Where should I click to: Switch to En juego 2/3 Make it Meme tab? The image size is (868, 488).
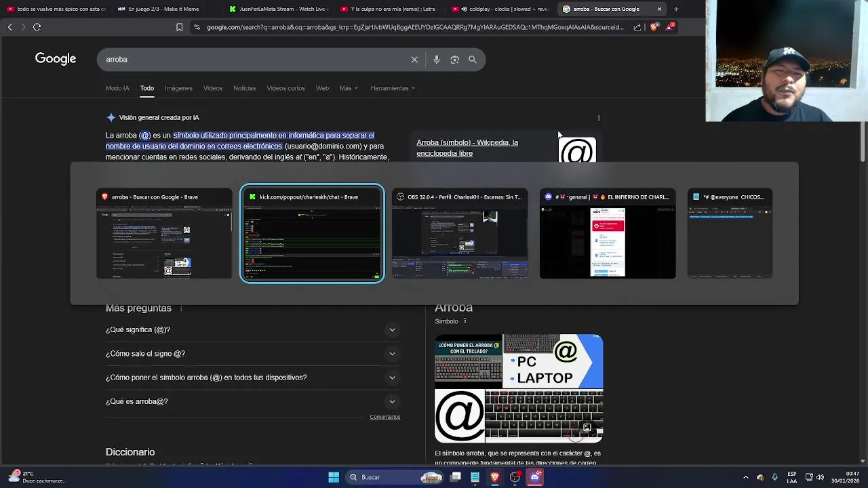166,9
